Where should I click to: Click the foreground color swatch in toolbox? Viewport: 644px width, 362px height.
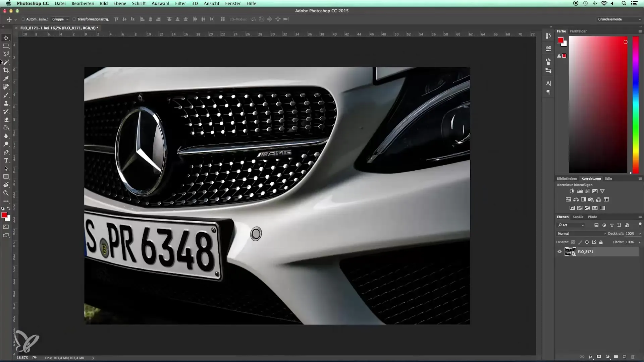(x=4, y=215)
